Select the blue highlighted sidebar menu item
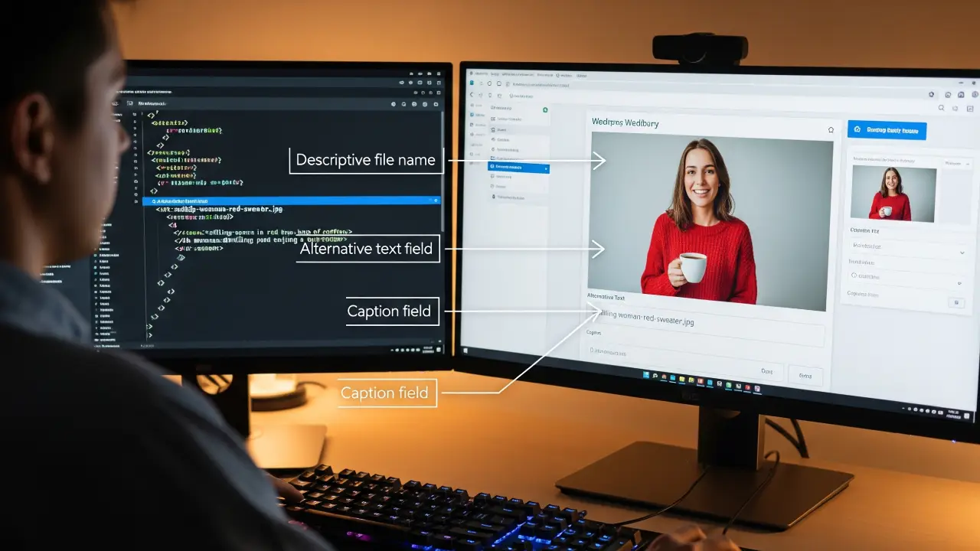980x551 pixels. pyautogui.click(x=518, y=167)
